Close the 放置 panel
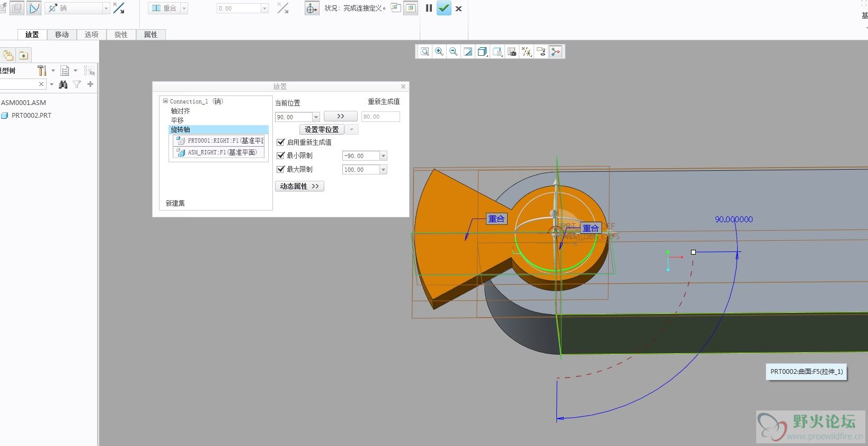 pos(403,86)
